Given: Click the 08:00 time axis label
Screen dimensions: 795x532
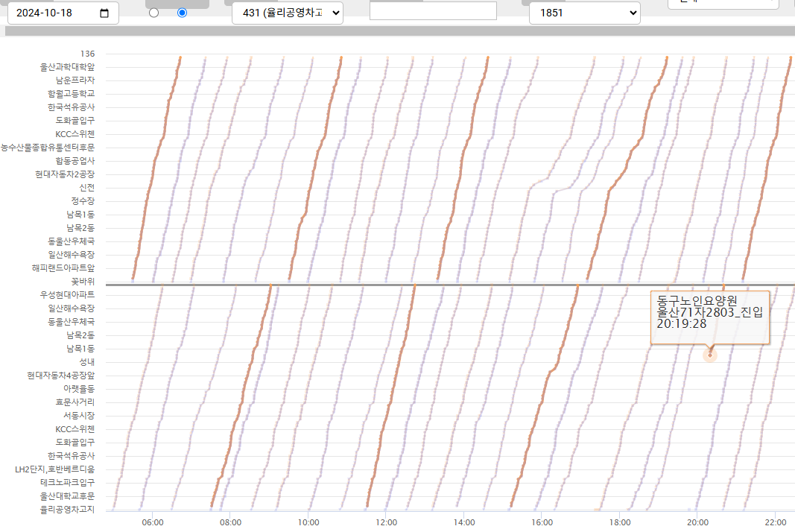Looking at the screenshot, I should tap(230, 522).
